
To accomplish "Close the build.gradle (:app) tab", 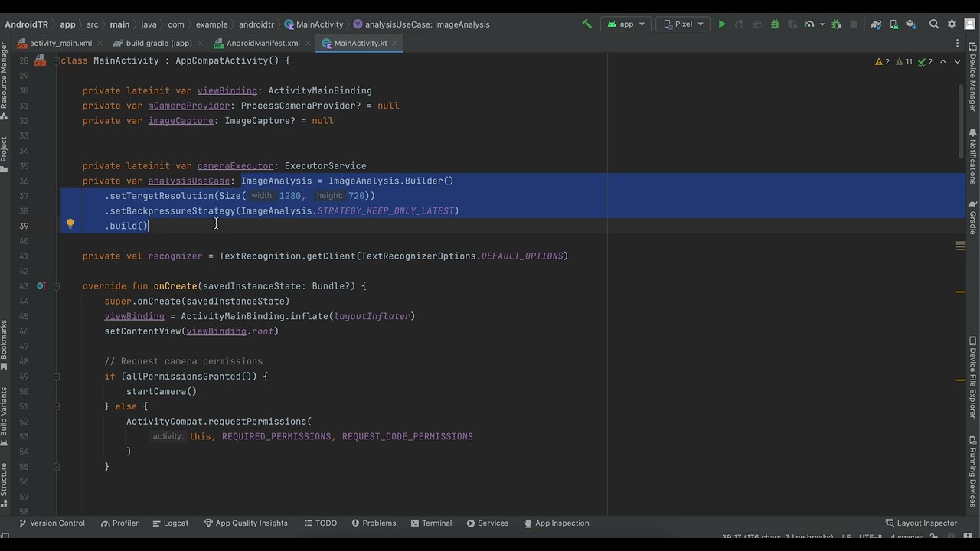I will coord(201,44).
